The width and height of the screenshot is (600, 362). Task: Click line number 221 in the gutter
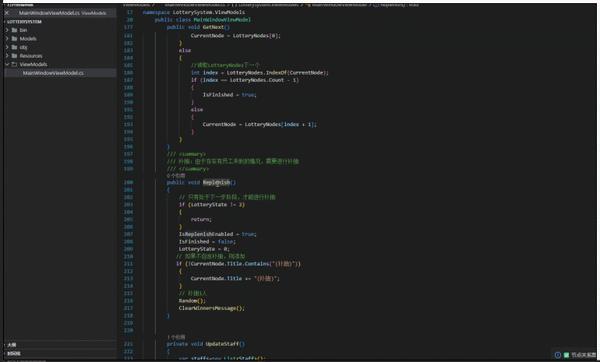tap(129, 344)
